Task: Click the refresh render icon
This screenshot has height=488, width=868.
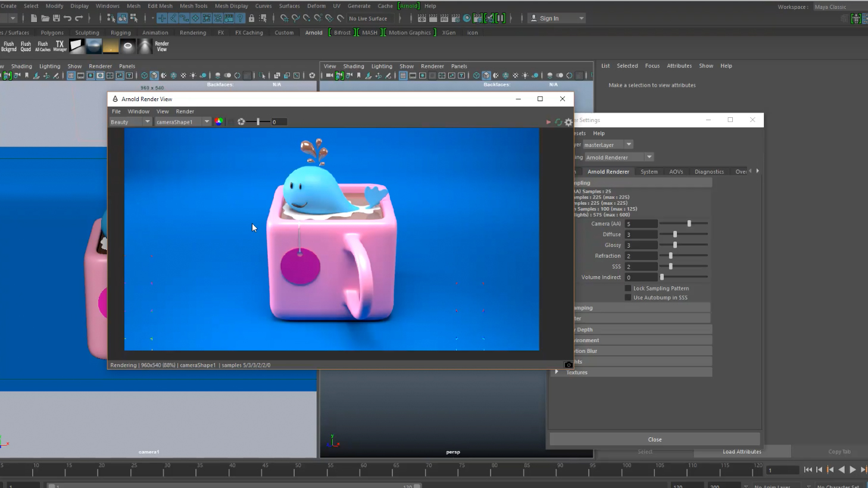Action: [x=558, y=122]
